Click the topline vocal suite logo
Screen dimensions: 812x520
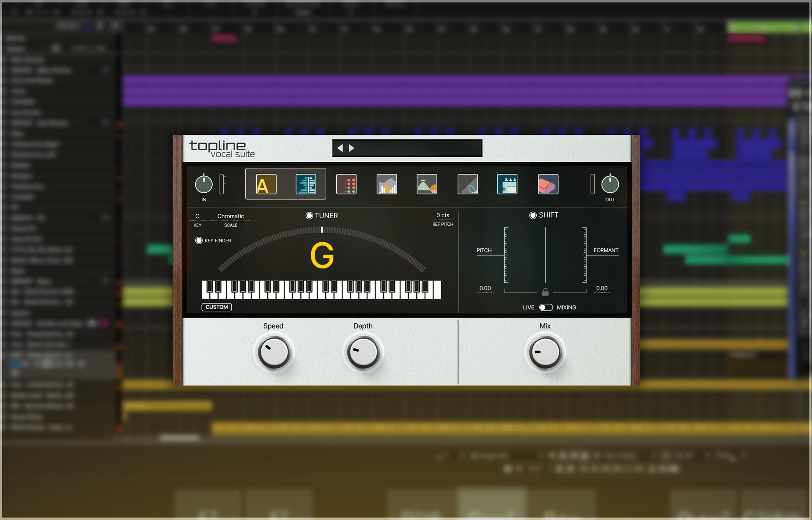222,149
